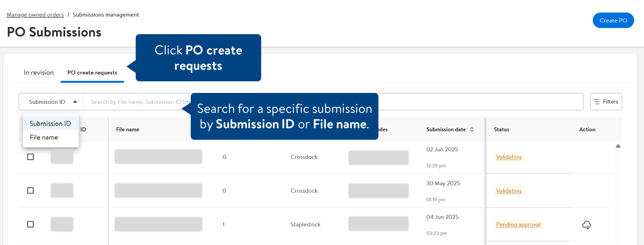This screenshot has width=644, height=245.
Task: Choose Submission ID from dropdown list
Action: pyautogui.click(x=50, y=124)
